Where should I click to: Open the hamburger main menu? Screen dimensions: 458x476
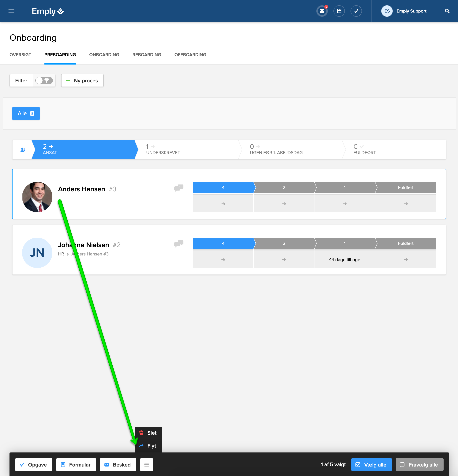11,11
